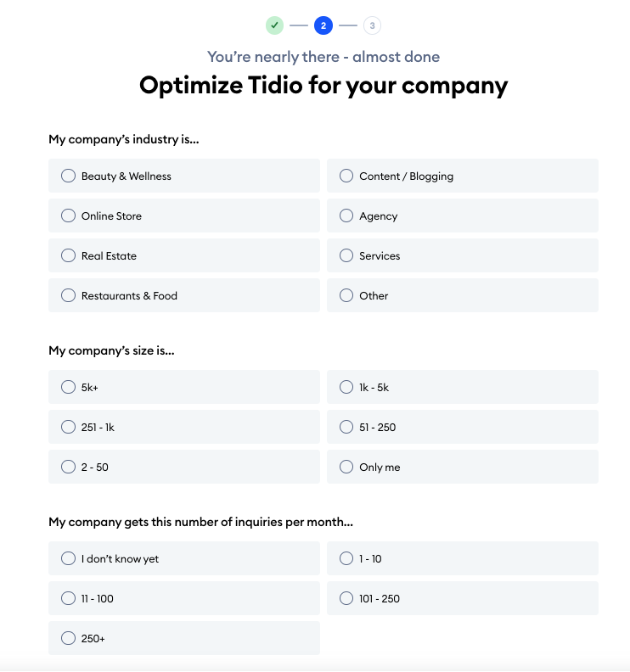Click the completed step one checkmark icon
This screenshot has height=672, width=630.
(274, 25)
